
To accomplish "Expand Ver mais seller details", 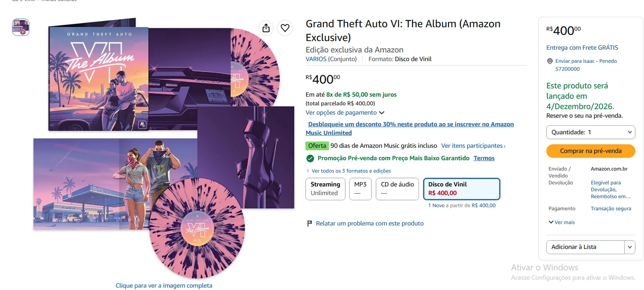I will [x=561, y=222].
